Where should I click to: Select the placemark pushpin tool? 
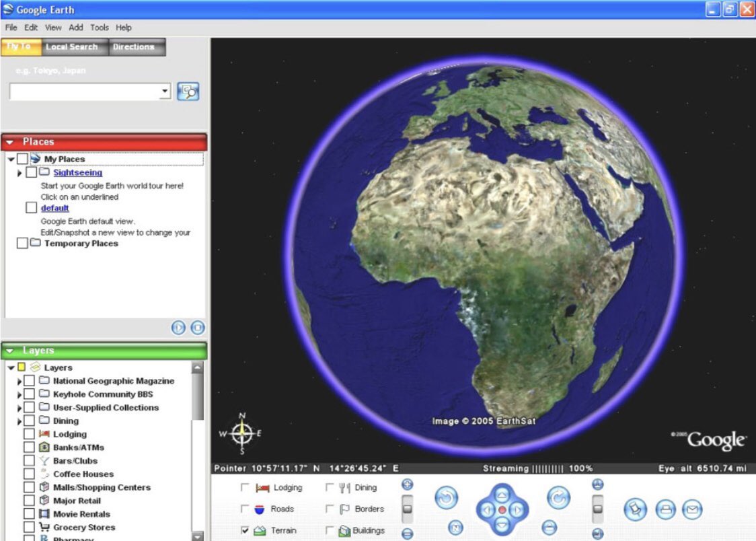[636, 509]
